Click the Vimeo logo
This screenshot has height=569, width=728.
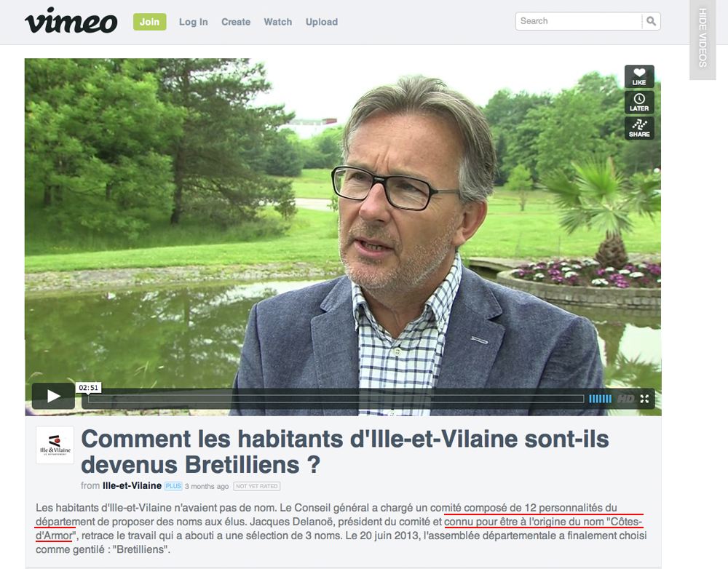coord(71,21)
